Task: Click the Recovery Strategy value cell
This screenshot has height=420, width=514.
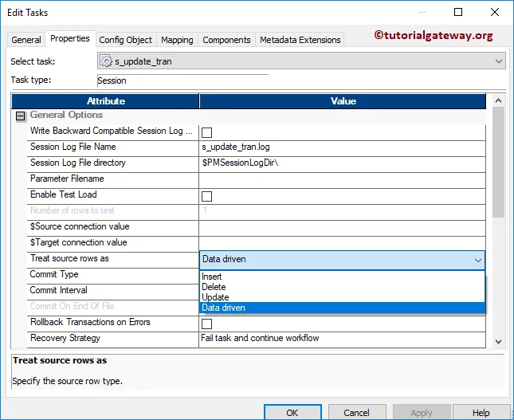Action: pyautogui.click(x=342, y=339)
